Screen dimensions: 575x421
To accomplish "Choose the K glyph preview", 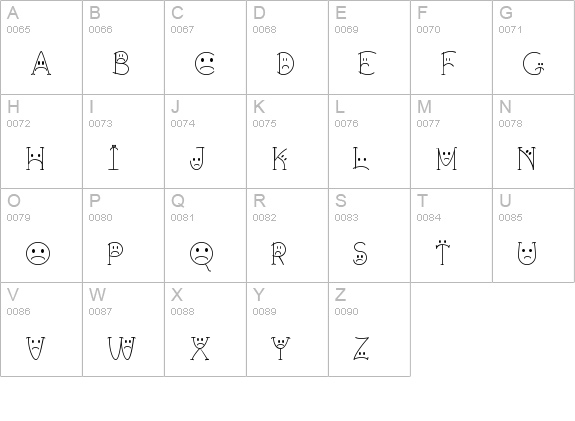I will (280, 158).
